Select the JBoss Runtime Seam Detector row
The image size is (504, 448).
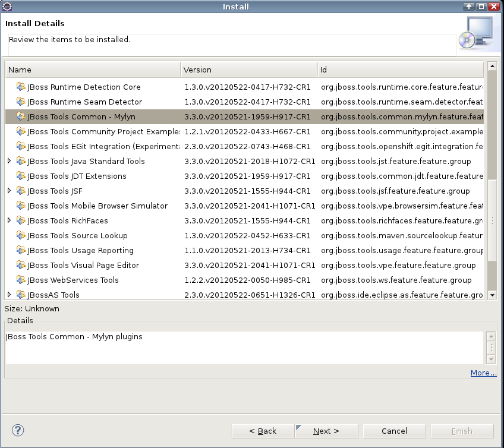[x=245, y=102]
